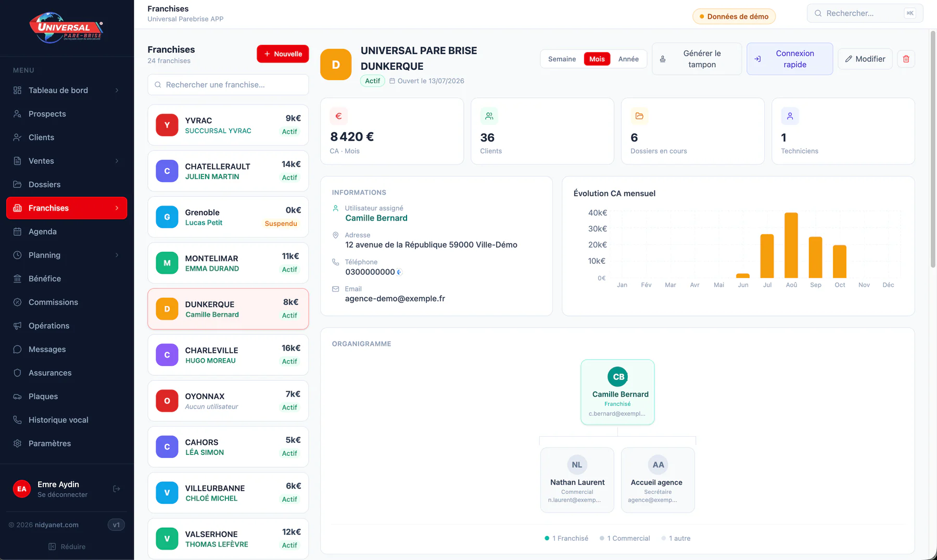The width and height of the screenshot is (937, 560).
Task: Click the euro icon on the CA card
Action: 338,116
